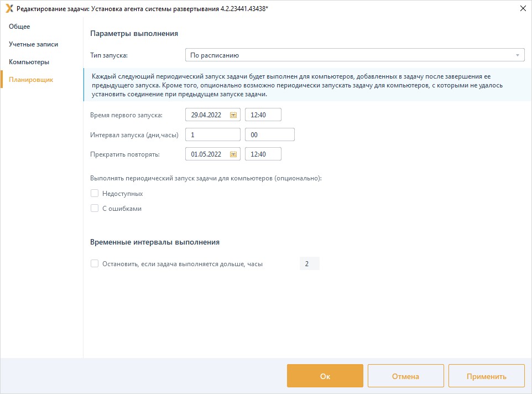532x394 pixels.
Task: Click the Прекратить повторять label
Action: 125,154
